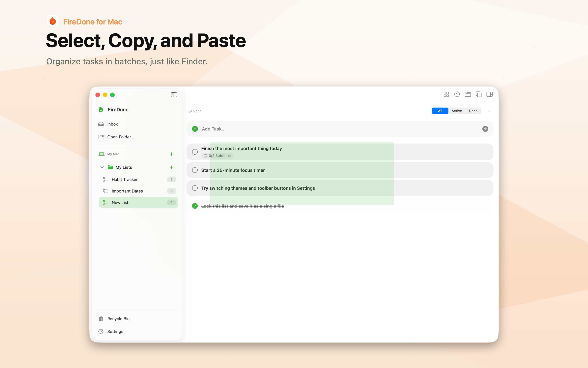Screen dimensions: 588x368
Task: Click the Recycle Bin trash icon
Action: 101,319
